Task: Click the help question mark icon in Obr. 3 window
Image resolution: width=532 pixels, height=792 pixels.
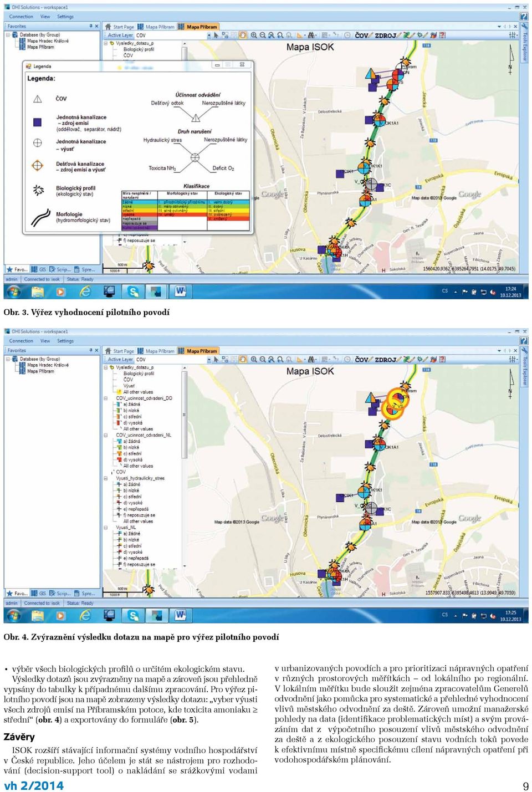Action: pyautogui.click(x=524, y=17)
